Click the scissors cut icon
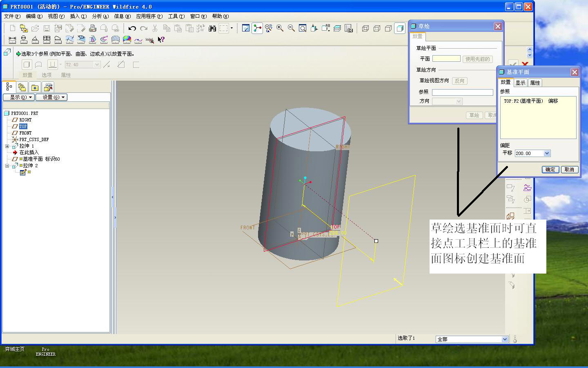588x368 pixels. (155, 28)
